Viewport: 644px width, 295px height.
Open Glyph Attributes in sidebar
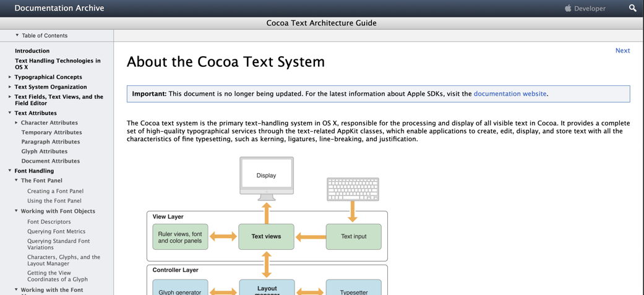[45, 152]
